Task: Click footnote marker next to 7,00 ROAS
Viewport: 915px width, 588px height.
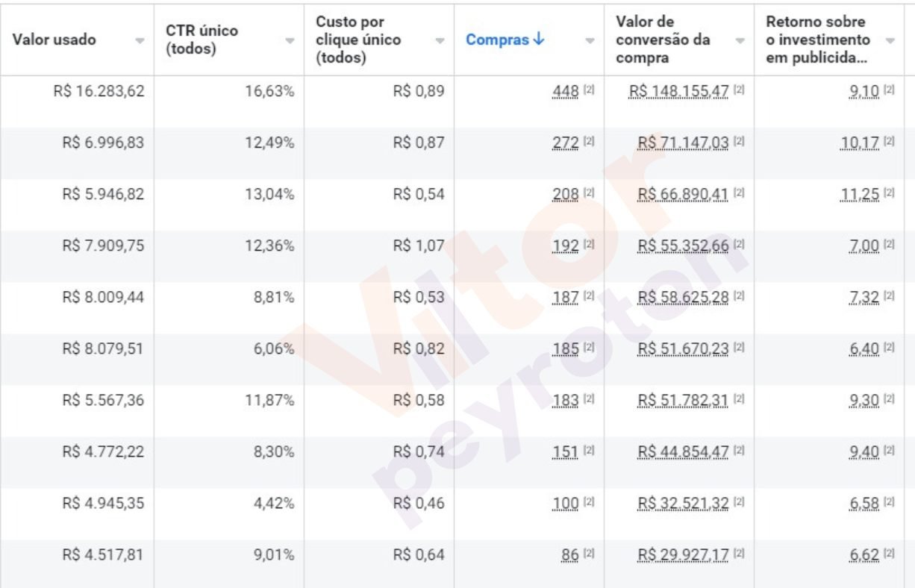Action: point(889,245)
